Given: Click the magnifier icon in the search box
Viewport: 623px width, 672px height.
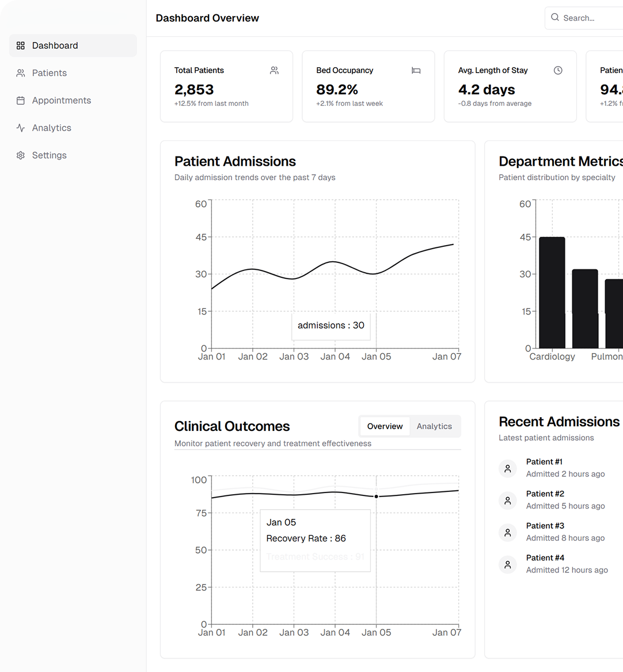Looking at the screenshot, I should (x=555, y=18).
